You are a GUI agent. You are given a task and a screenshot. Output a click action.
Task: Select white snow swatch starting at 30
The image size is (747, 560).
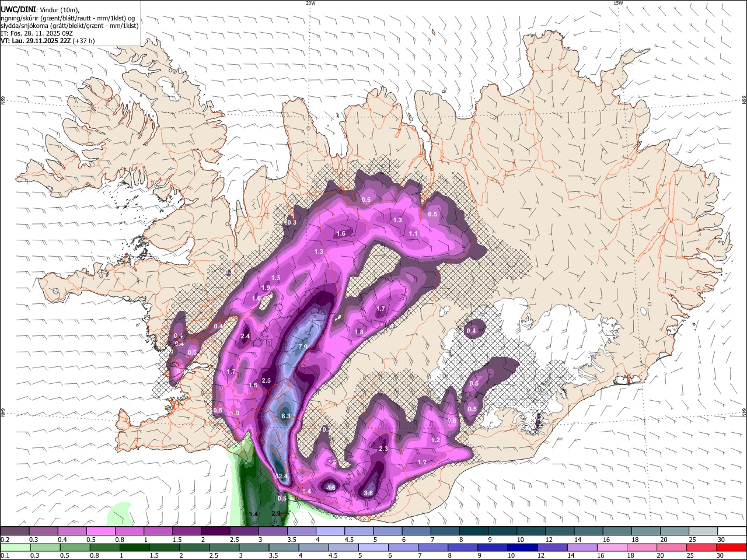pyautogui.click(x=732, y=531)
